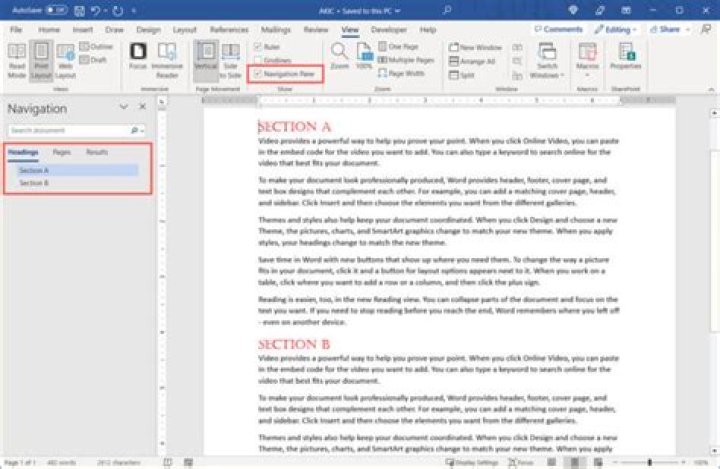This screenshot has width=720, height=469.
Task: Click the Comments button
Action: coord(558,30)
